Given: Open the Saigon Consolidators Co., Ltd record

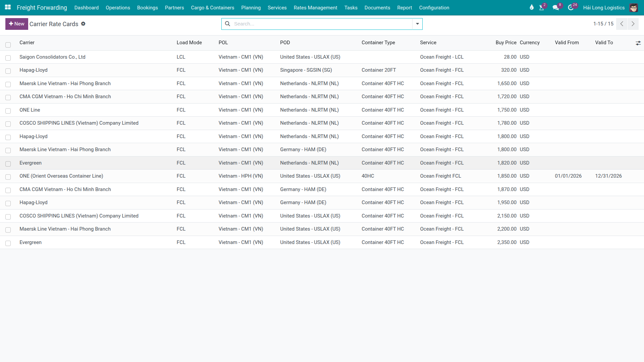Looking at the screenshot, I should (x=52, y=57).
